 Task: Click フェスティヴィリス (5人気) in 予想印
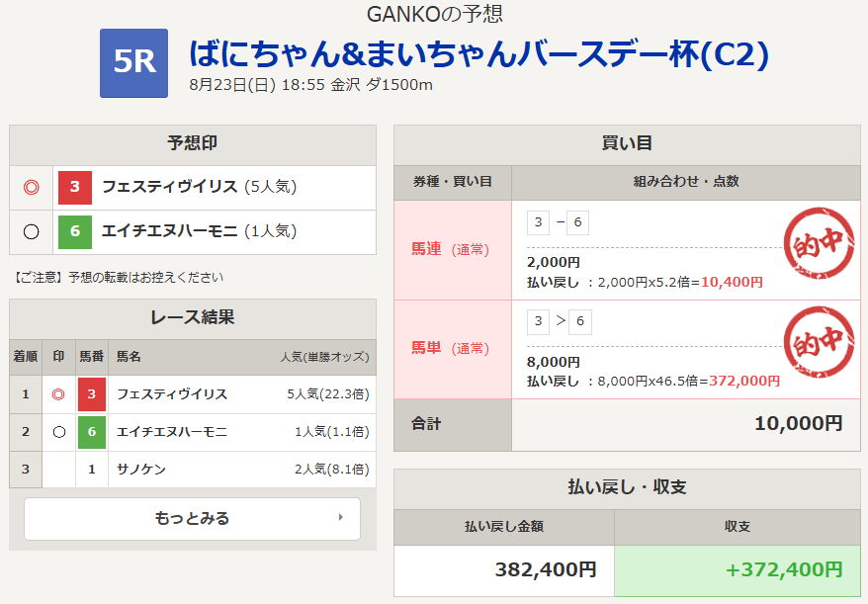200,187
